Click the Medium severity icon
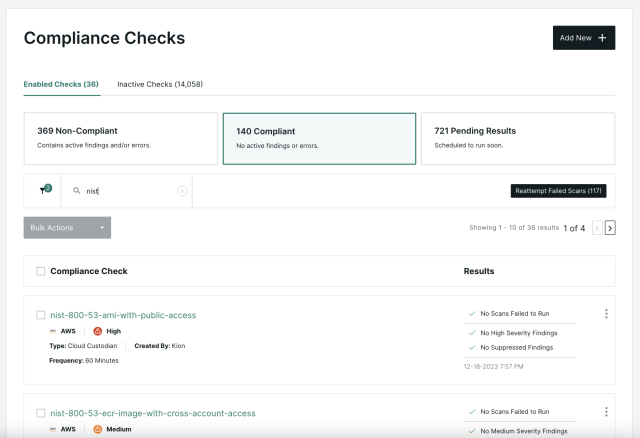This screenshot has height=438, width=640. [98, 429]
